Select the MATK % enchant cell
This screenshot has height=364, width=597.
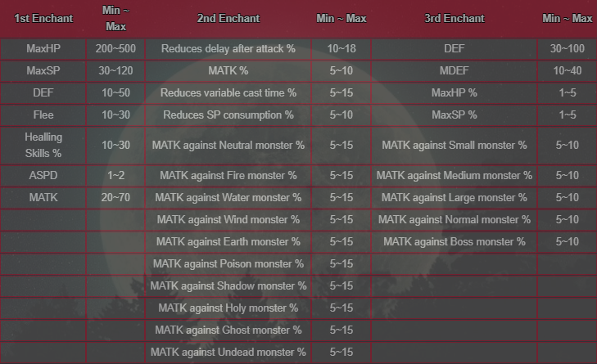tap(228, 70)
